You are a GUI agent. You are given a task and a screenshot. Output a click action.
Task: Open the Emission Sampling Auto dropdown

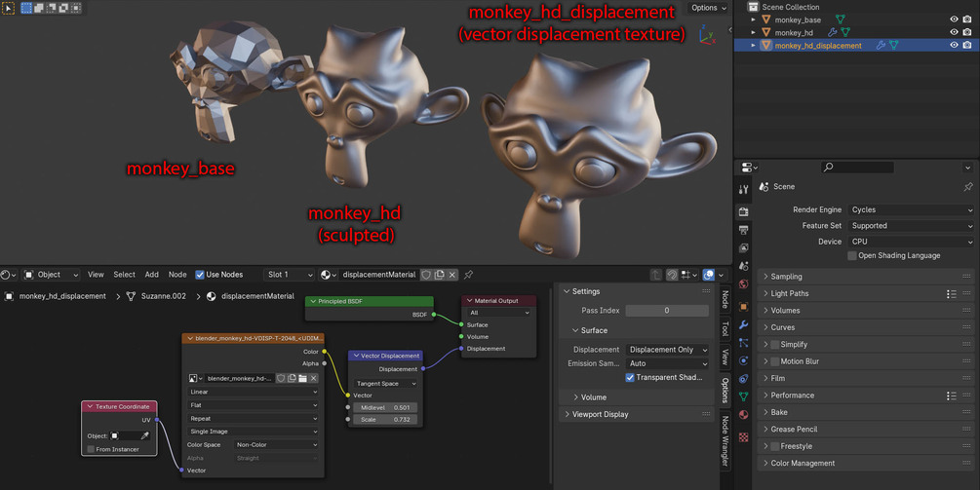pos(667,364)
